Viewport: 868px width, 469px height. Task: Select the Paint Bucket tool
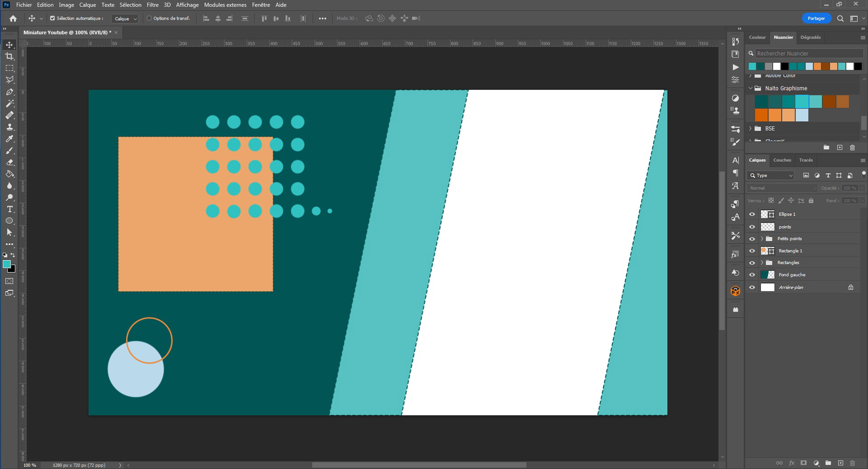click(x=9, y=174)
